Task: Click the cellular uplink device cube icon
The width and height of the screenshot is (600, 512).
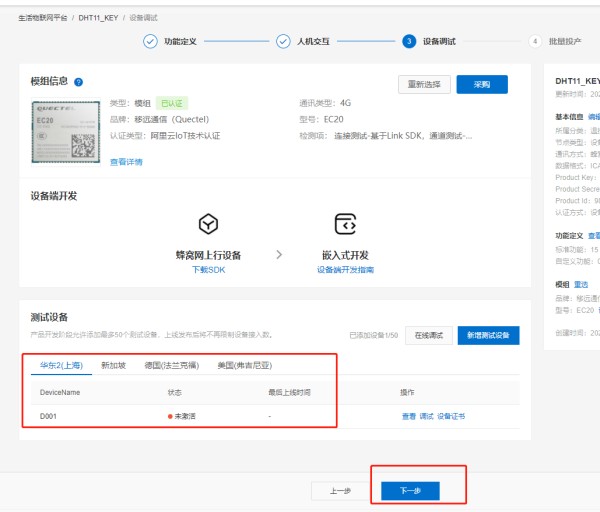Action: pos(209,223)
